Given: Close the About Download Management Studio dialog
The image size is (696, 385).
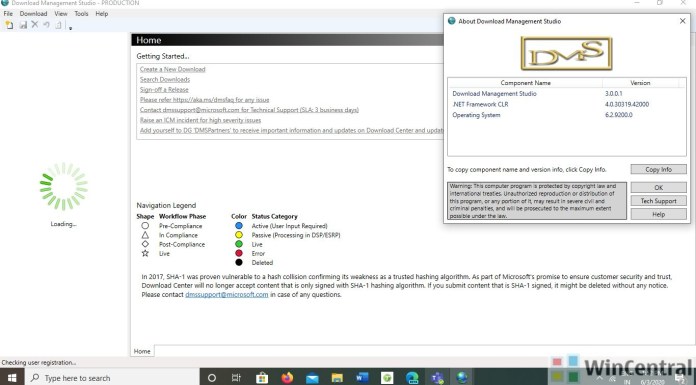Looking at the screenshot, I should 682,21.
